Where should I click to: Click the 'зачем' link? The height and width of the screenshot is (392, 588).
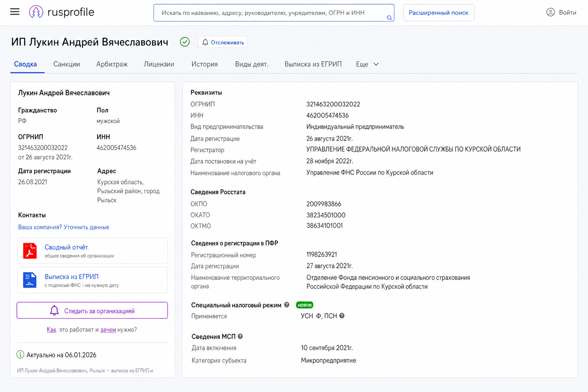pos(108,330)
